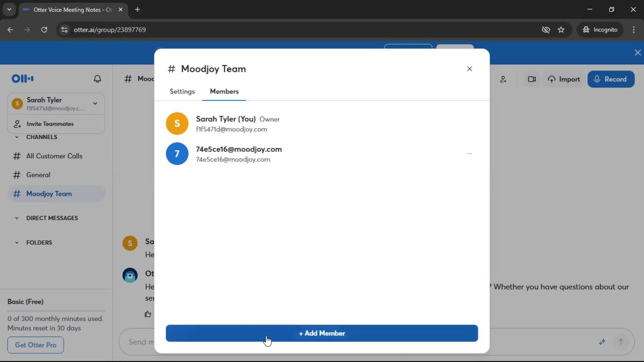
Task: Reload the page
Action: (x=44, y=30)
